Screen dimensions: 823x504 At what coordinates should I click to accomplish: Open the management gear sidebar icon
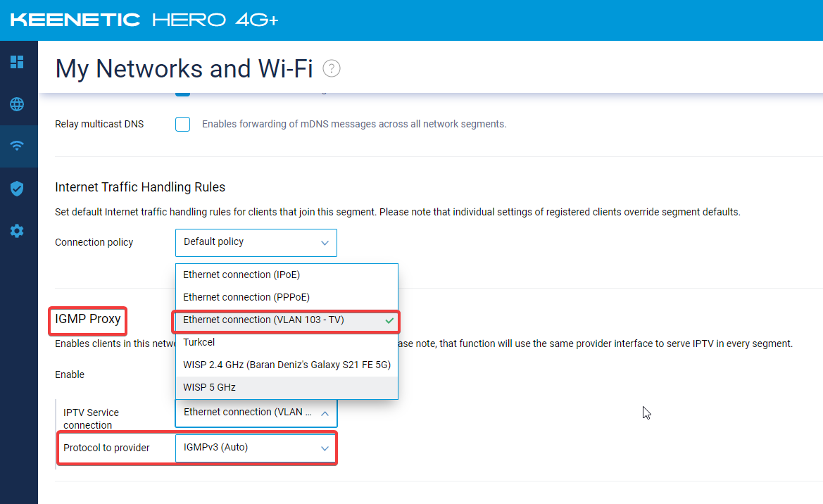point(17,231)
